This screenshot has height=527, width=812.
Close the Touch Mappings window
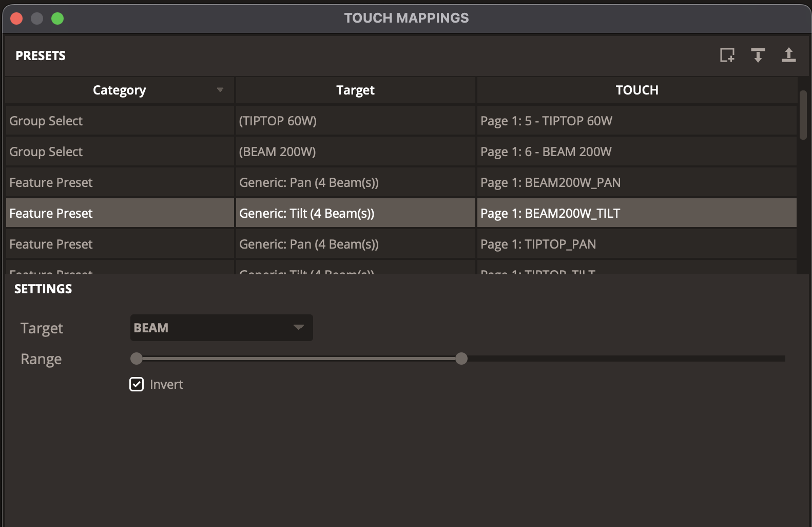click(x=16, y=18)
